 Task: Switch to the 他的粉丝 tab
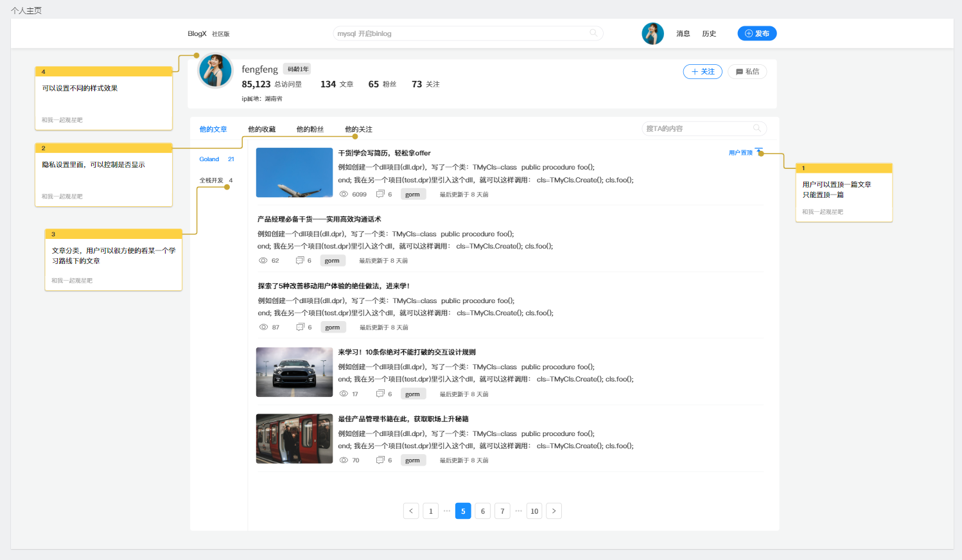310,129
